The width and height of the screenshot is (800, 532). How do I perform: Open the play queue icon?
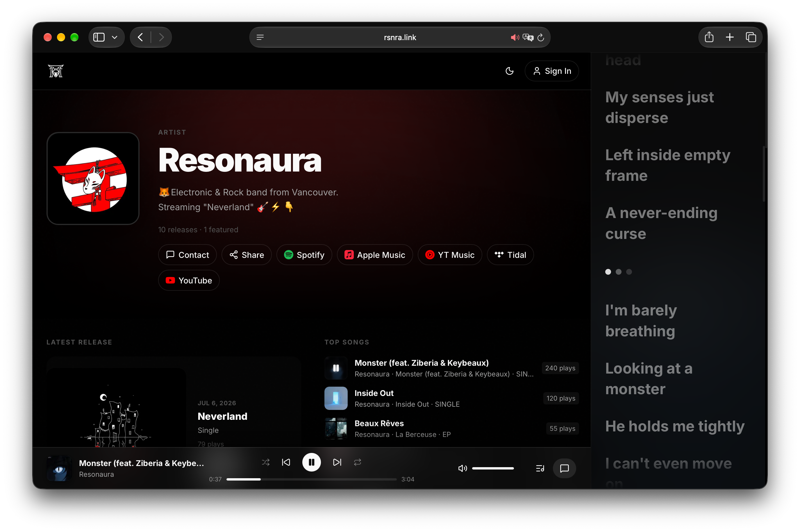(x=540, y=468)
